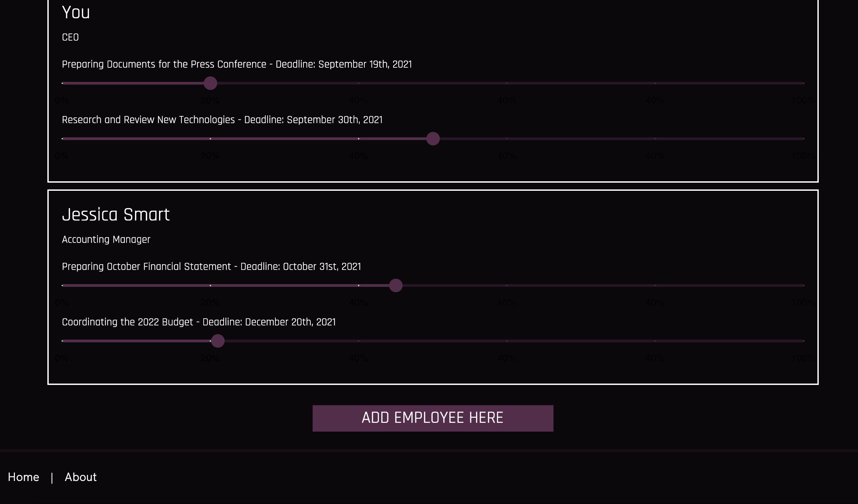Click the Coordinating 2022 Budget task description
Image resolution: width=858 pixels, height=504 pixels.
[199, 322]
